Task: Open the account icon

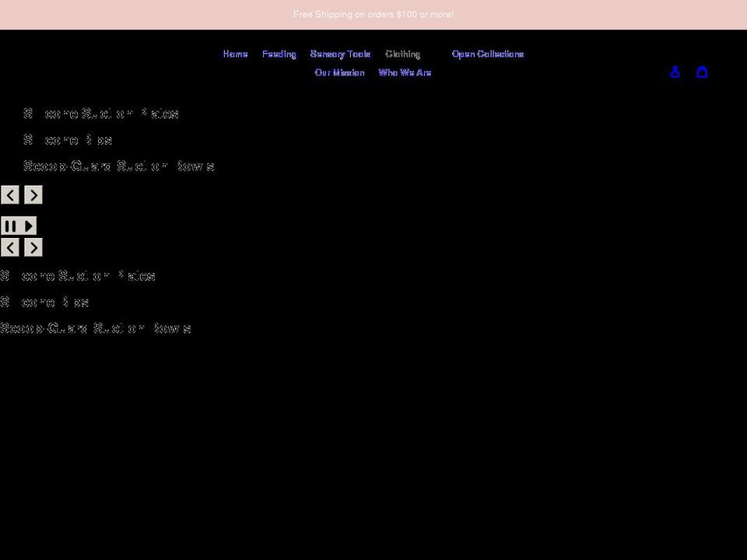Action: pyautogui.click(x=675, y=72)
